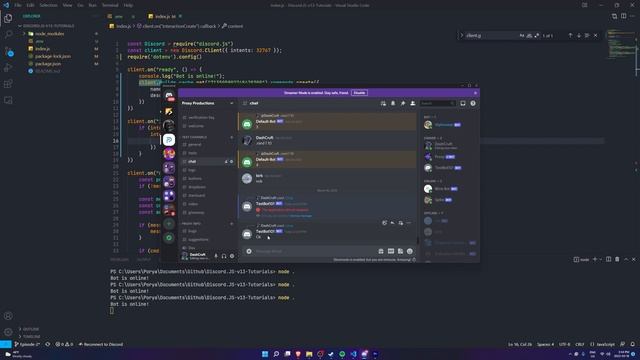Open Manage gear in VS Code activity bar
Image resolution: width=640 pixels, height=360 pixels.
click(8, 332)
